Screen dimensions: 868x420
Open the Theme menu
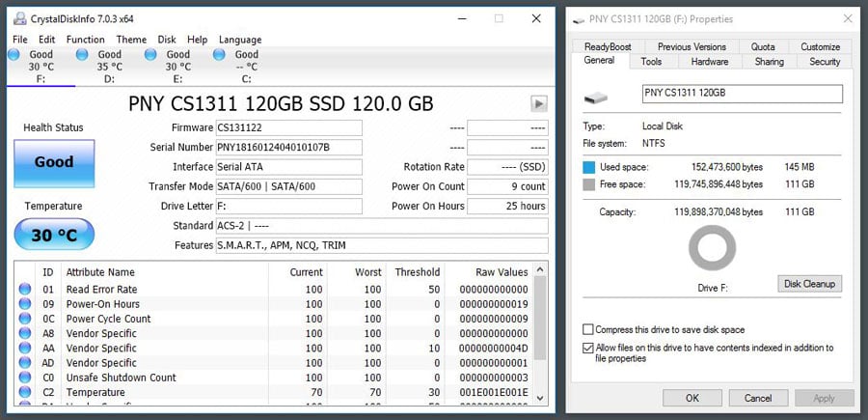[x=131, y=40]
